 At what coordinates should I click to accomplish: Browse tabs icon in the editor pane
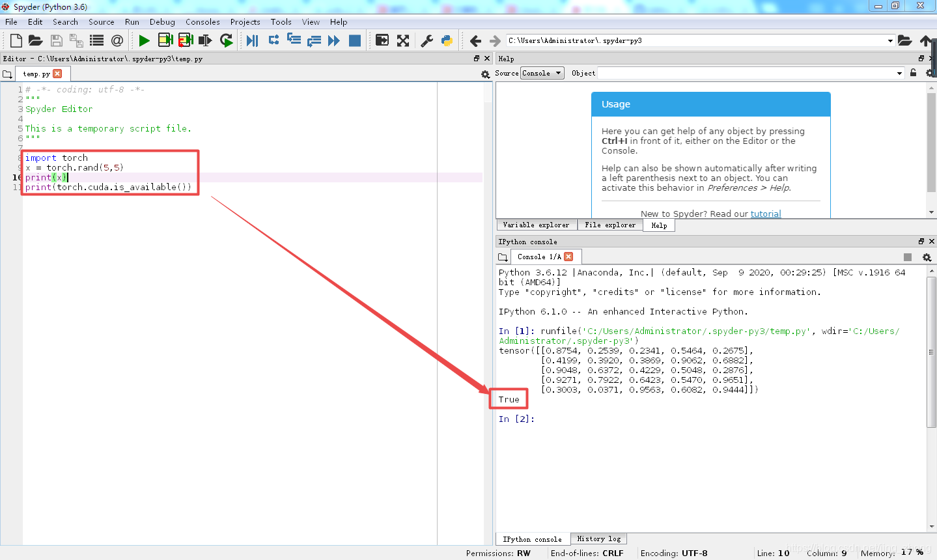click(x=7, y=74)
